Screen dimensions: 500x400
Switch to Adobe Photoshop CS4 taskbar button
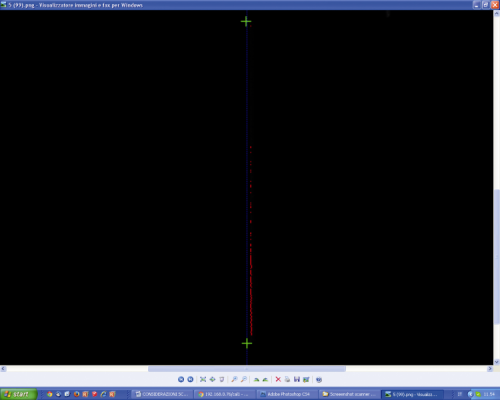click(x=286, y=394)
